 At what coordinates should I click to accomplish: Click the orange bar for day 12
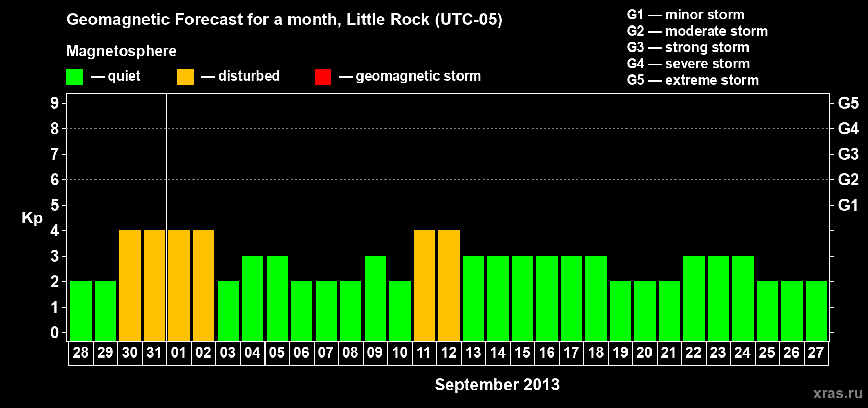[x=449, y=286]
